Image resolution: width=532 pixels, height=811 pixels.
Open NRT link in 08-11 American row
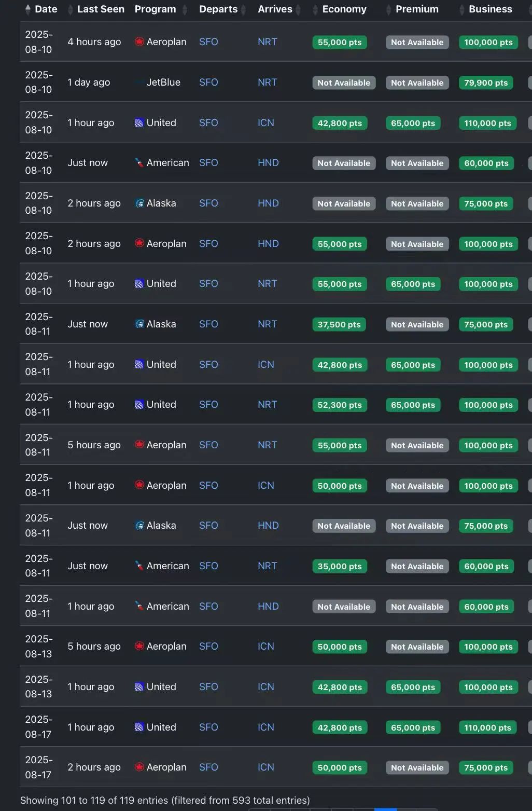268,566
